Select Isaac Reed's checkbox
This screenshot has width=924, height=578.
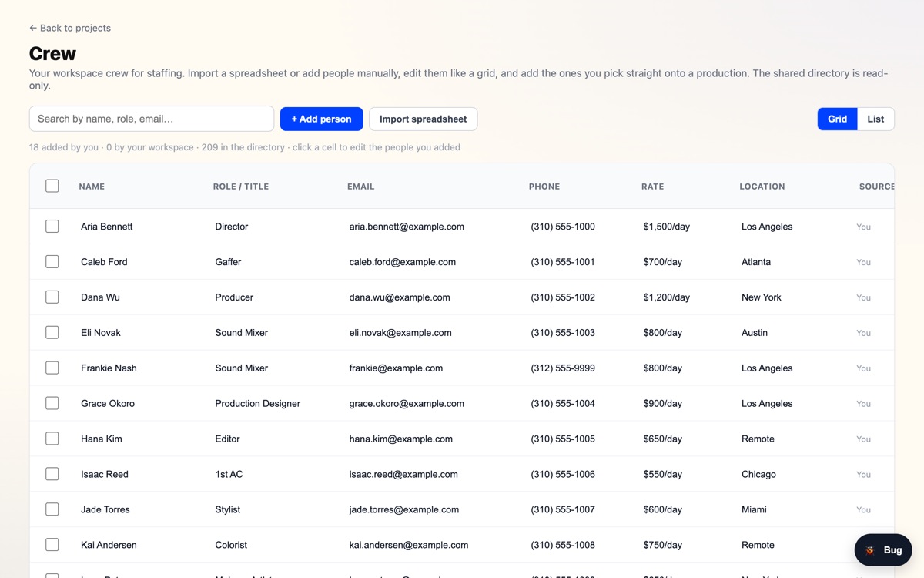(x=52, y=475)
